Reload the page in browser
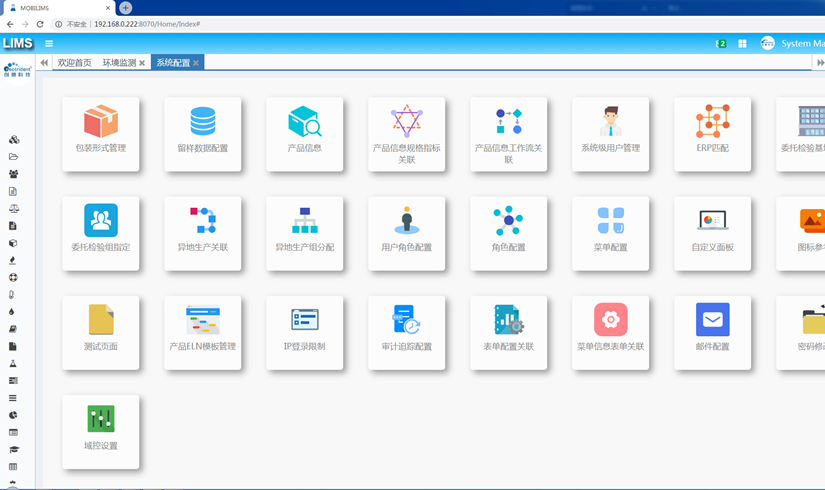Viewport: 825px width, 490px height. [40, 24]
